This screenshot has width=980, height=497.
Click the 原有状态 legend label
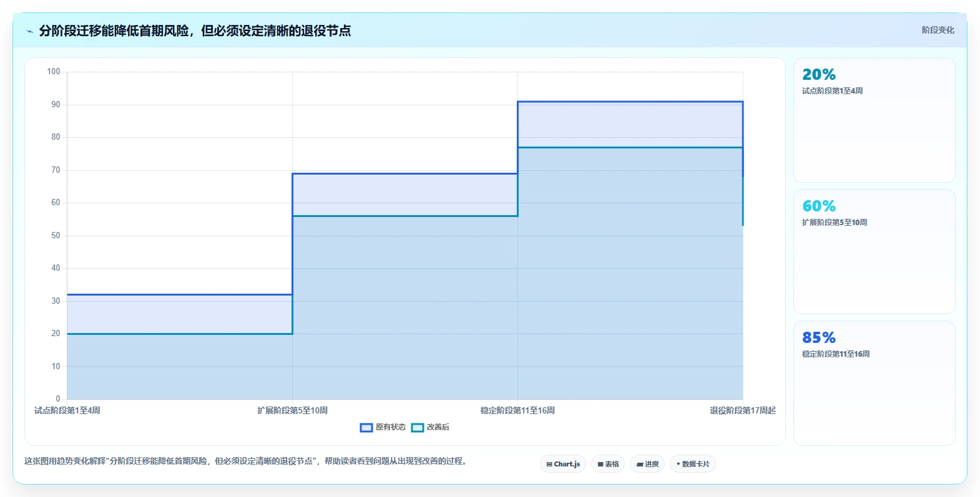pos(391,427)
